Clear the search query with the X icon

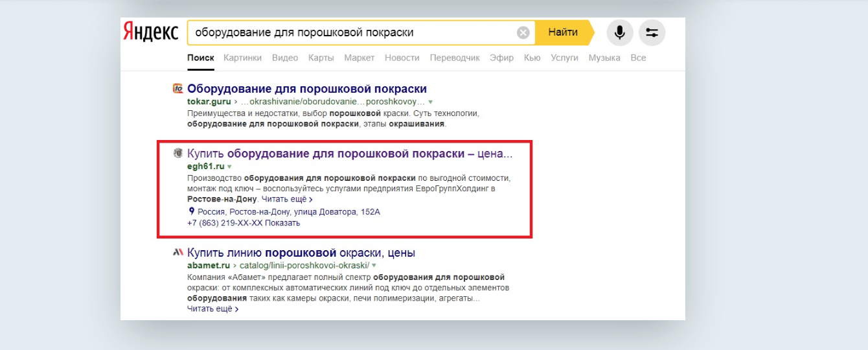[523, 33]
